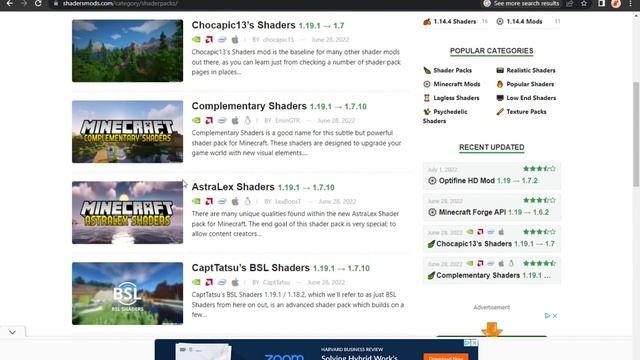Viewport: 640px width, 360px height.
Task: Click Nvidia icon under BSL Shaders
Action: click(x=196, y=282)
